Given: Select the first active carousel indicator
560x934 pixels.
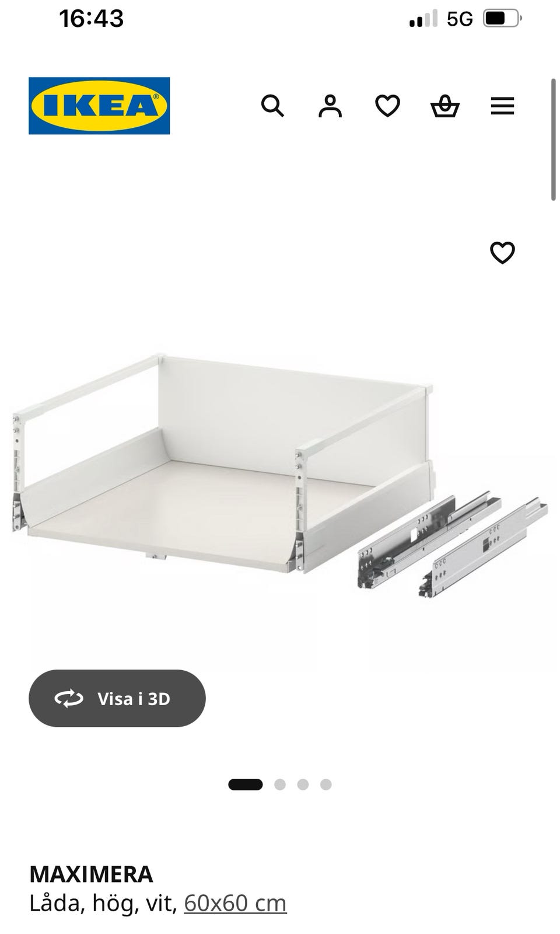Looking at the screenshot, I should coord(246,785).
